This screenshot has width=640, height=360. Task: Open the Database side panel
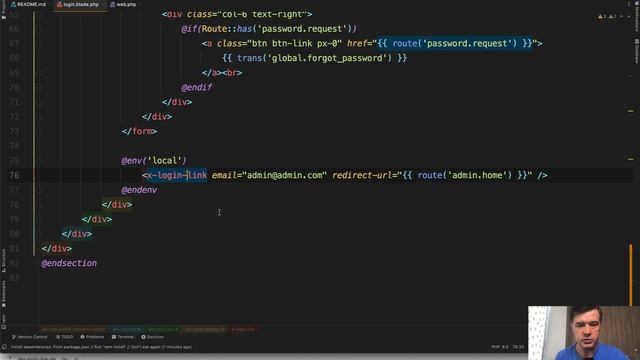(636, 51)
